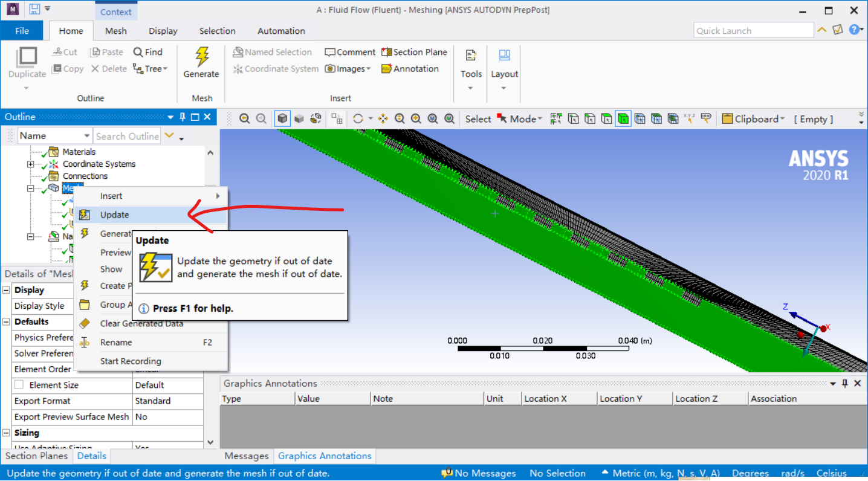Collapse the Display section in Details
Image resolution: width=868 pixels, height=481 pixels.
(x=6, y=290)
